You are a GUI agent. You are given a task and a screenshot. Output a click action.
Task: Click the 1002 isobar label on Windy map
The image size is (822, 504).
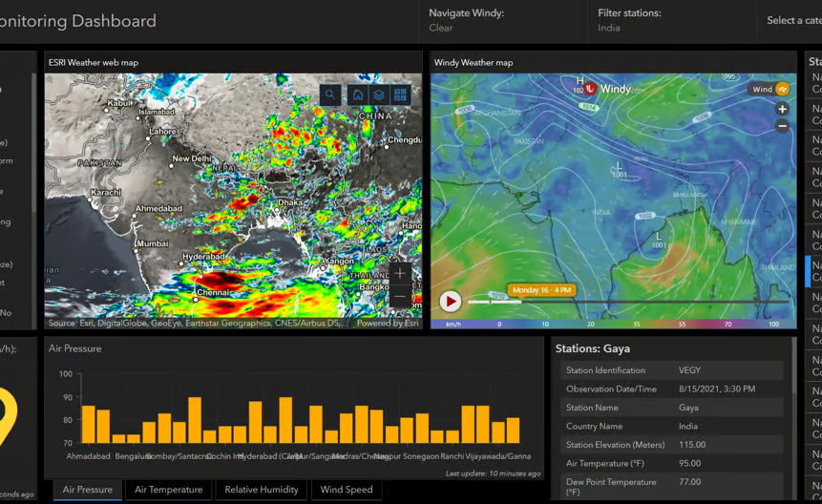point(645,216)
